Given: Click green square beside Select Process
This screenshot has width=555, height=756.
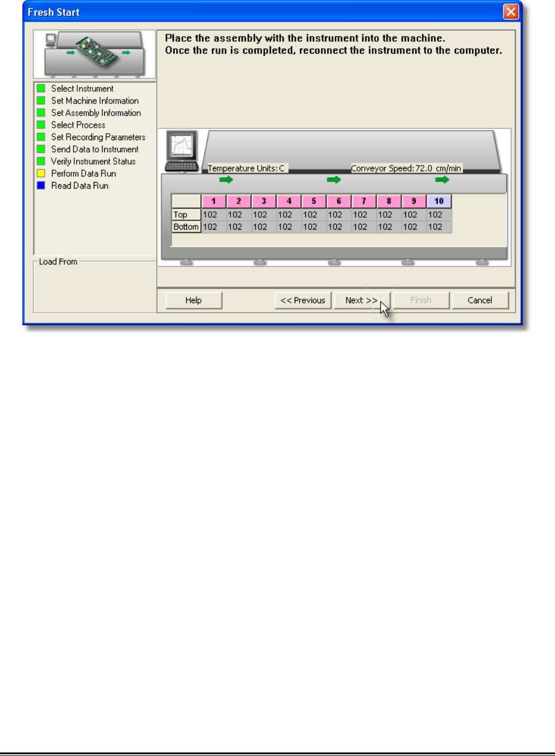Looking at the screenshot, I should pyautogui.click(x=41, y=125).
